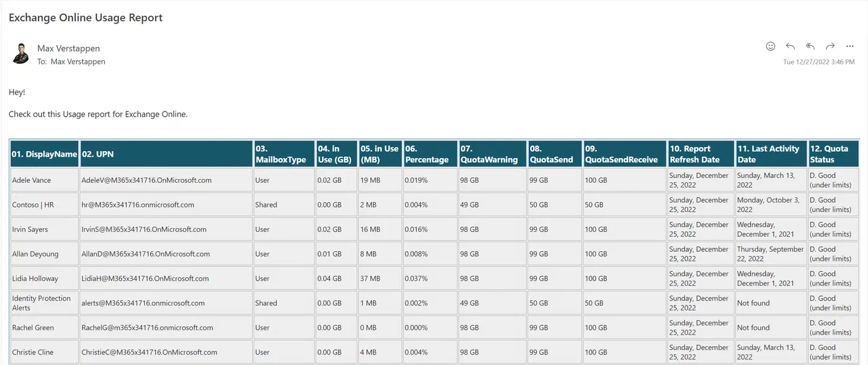
Task: Click the recipient line To: Max Verstappen
Action: point(71,61)
